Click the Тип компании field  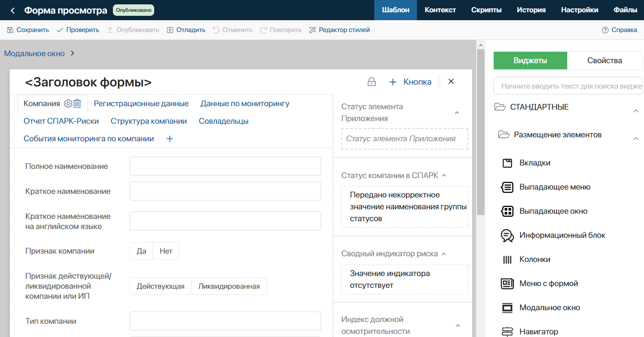(x=225, y=321)
